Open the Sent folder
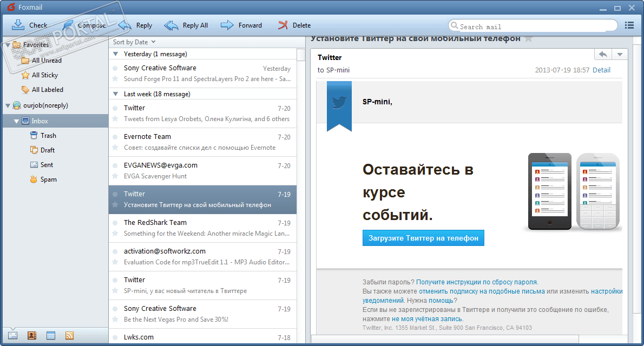Viewport: 644px width, 346px height. 42,164
